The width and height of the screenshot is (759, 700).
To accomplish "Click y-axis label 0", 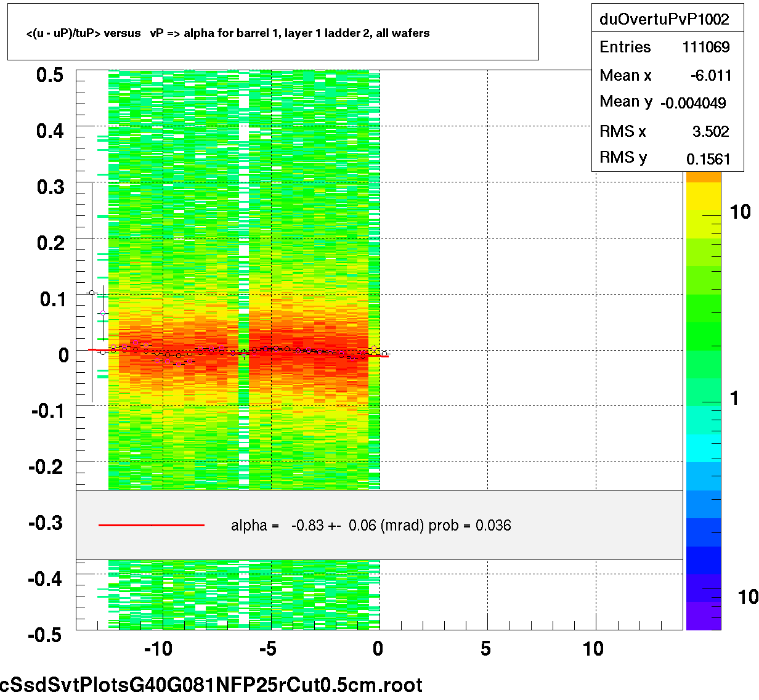I will pos(63,356).
